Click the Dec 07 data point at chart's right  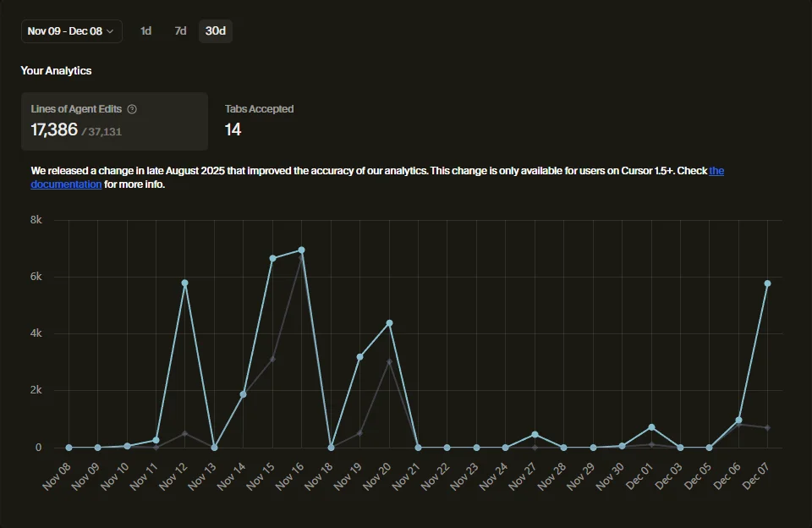point(766,283)
